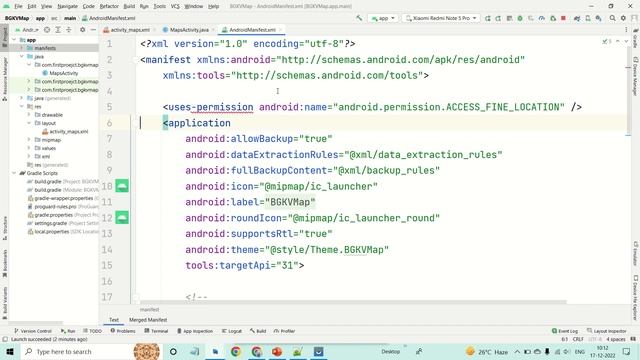640x360 pixels.
Task: Open Chrome from the taskbar
Action: pos(236,351)
